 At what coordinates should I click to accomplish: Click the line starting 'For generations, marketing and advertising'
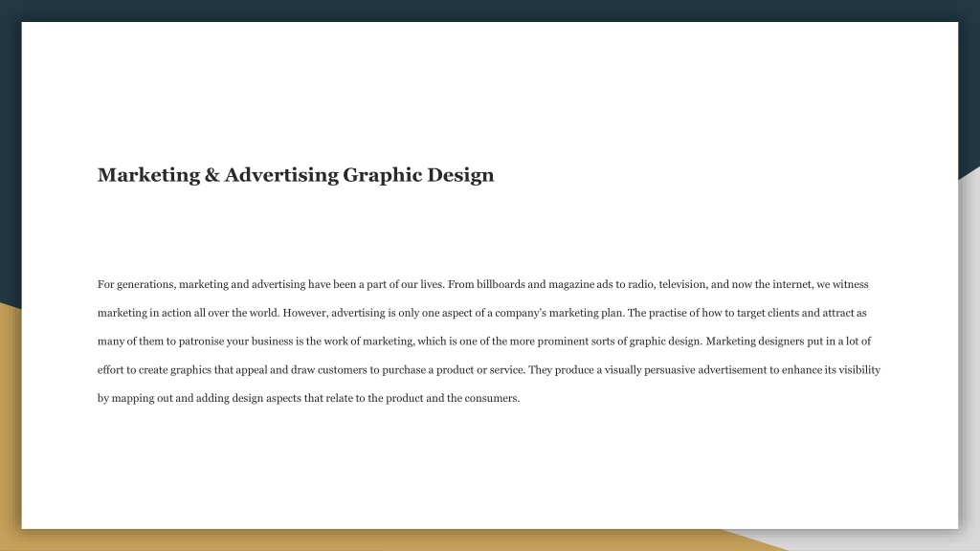click(482, 284)
